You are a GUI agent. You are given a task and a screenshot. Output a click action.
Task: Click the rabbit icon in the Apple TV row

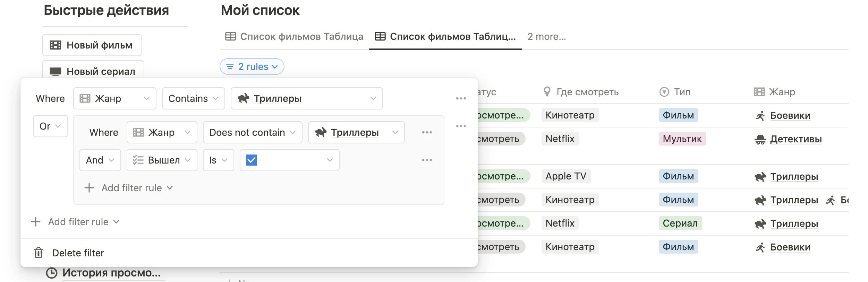point(760,177)
